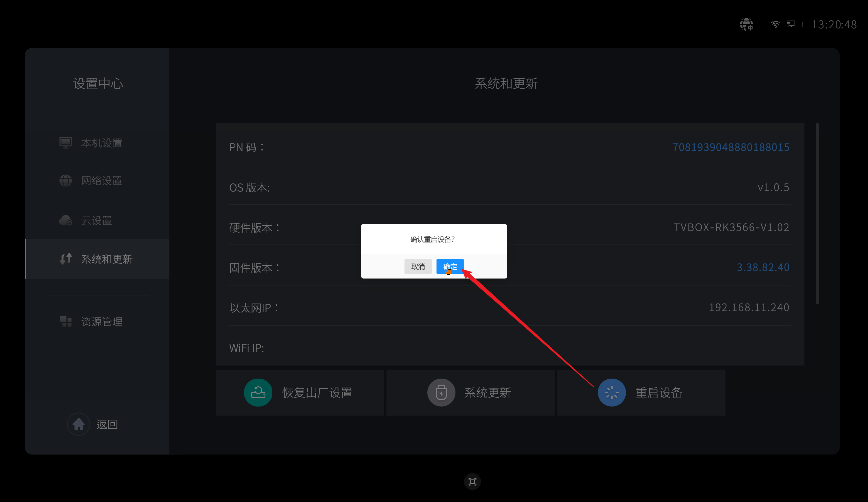Open the 资源管理 menu item
This screenshot has width=868, height=502.
(97, 321)
